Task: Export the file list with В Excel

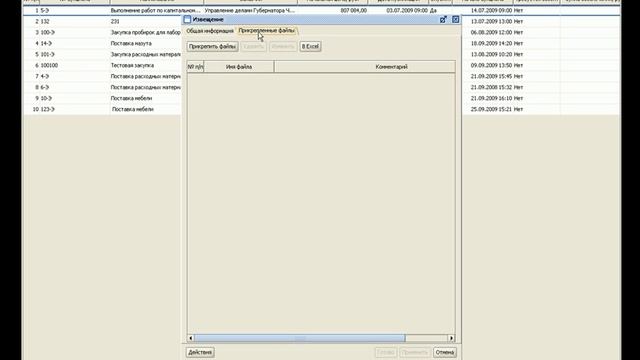Action: point(310,47)
